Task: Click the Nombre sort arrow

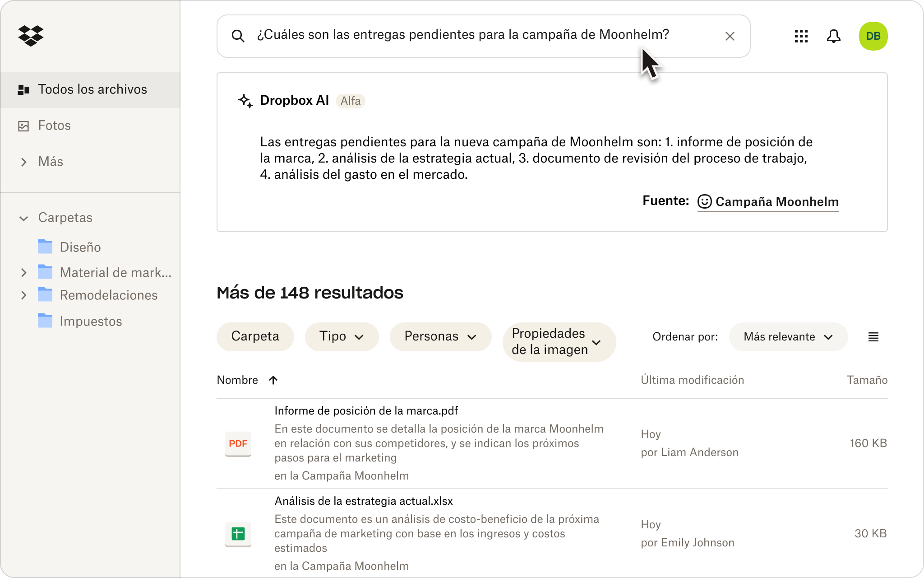Action: click(x=273, y=380)
